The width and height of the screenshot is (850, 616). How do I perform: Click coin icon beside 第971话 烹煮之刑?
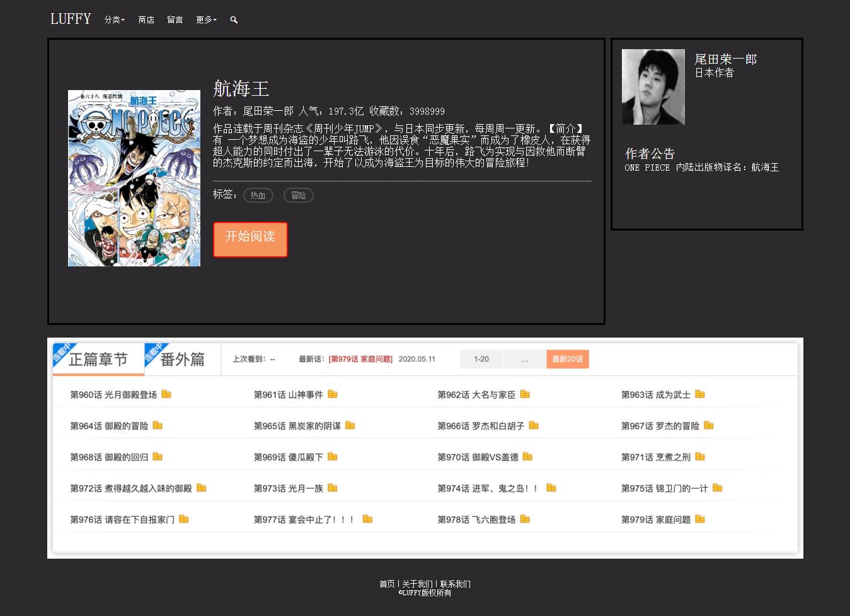(700, 457)
